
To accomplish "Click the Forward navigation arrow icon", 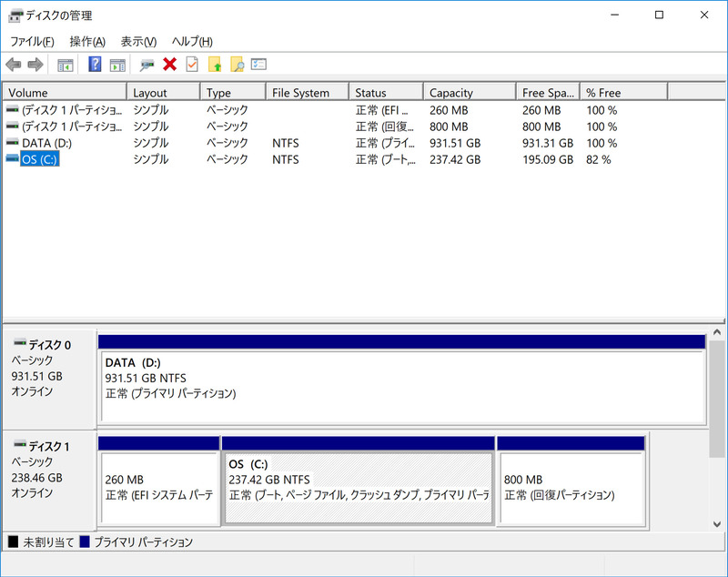I will tap(35, 64).
